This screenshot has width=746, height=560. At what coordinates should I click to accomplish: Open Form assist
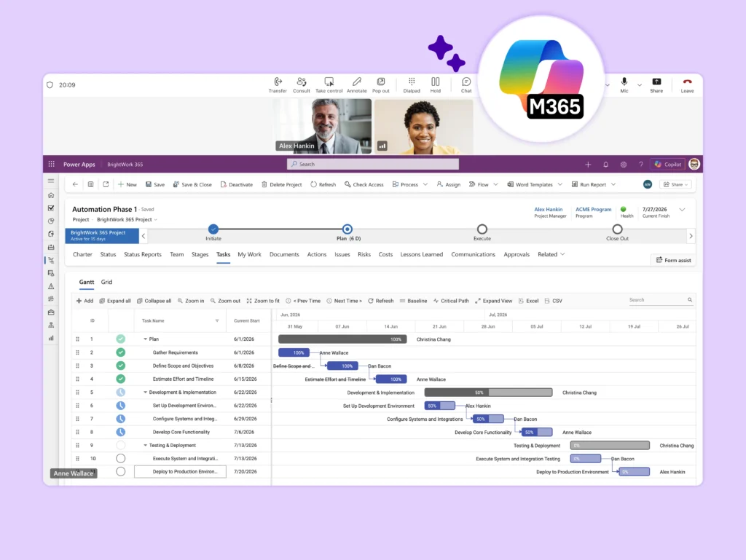673,260
